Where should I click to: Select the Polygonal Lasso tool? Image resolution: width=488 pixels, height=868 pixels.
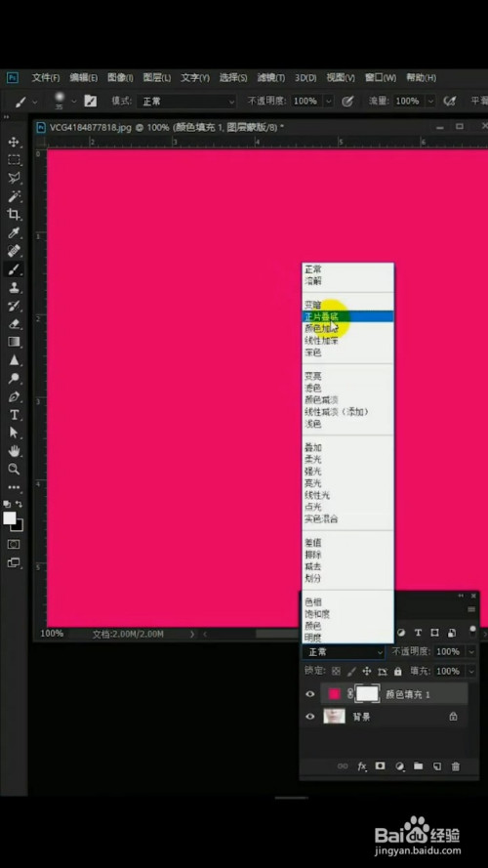14,179
